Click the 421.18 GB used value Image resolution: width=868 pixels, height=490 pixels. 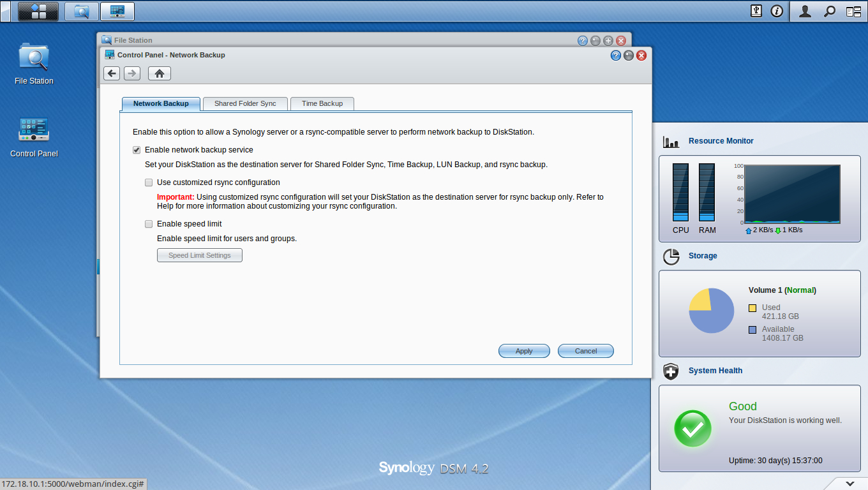click(781, 316)
